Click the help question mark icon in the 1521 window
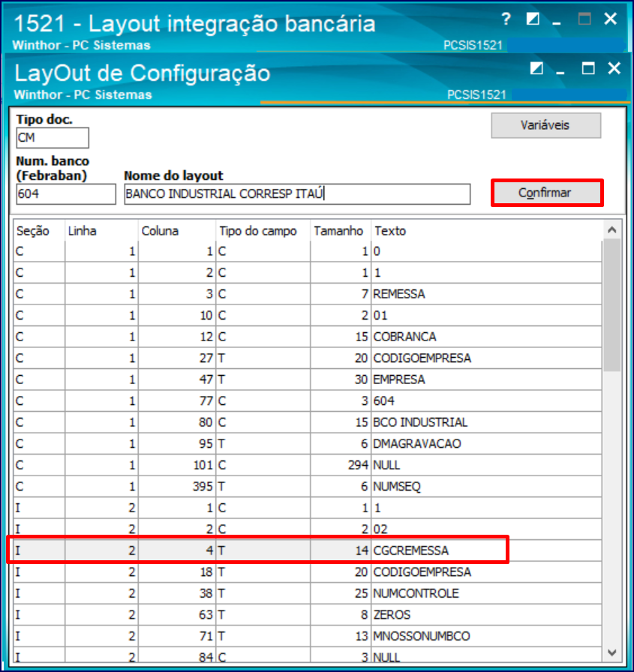Screen dimensions: 634x672 pyautogui.click(x=506, y=19)
